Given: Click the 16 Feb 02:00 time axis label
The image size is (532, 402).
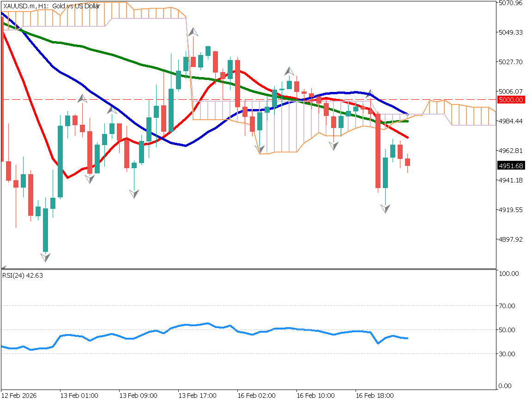Looking at the screenshot, I should click(256, 396).
